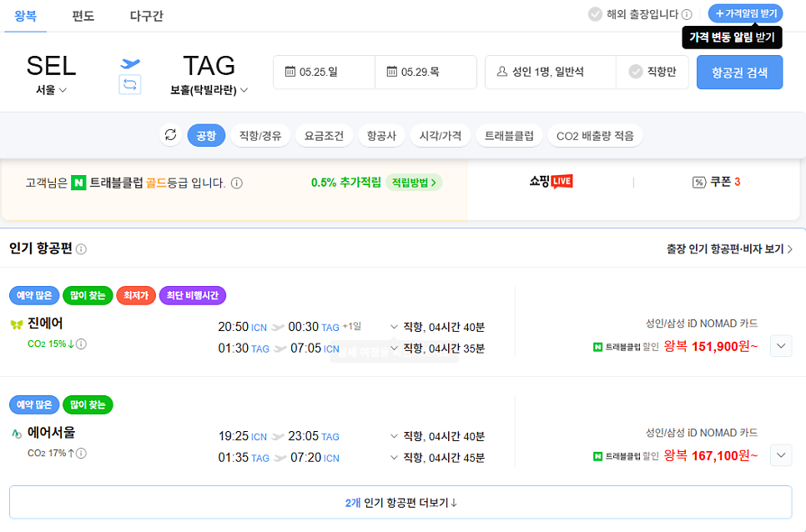The width and height of the screenshot is (806, 532).
Task: Toggle the 직항만 direct-only checkbox
Action: [636, 72]
